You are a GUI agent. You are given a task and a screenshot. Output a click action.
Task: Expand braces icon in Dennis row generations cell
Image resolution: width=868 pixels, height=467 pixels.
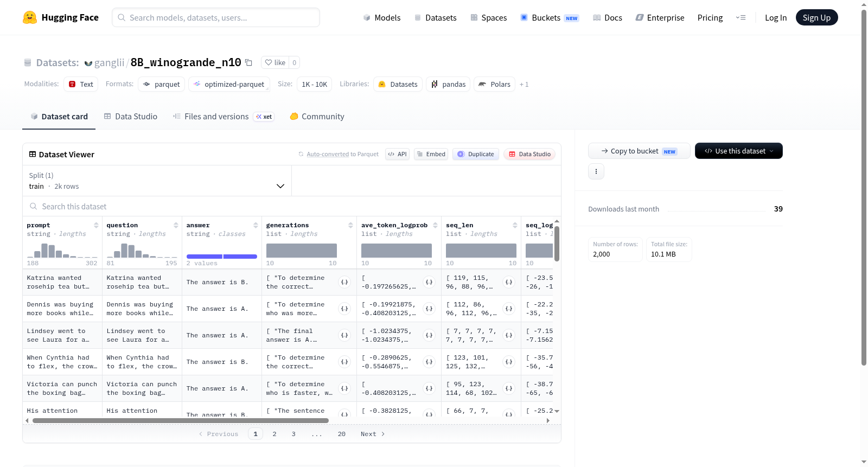[344, 309]
